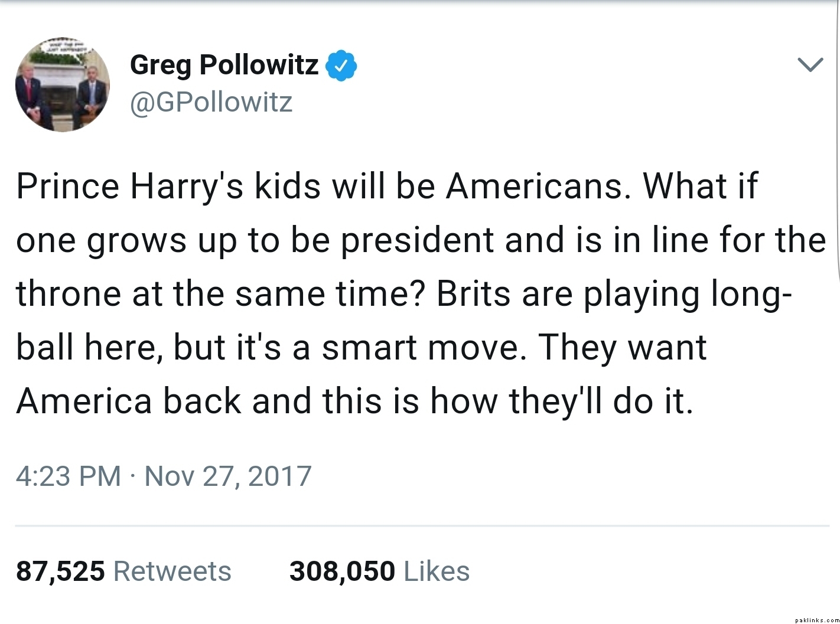This screenshot has height=624, width=840.
Task: Open the Retweets label list
Action: pos(172,571)
